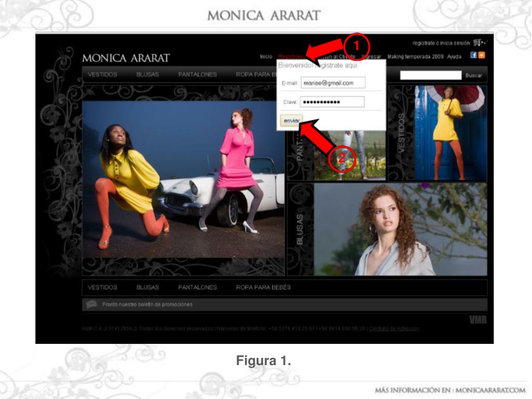Open the Contrato de Adhesión footer link
This screenshot has height=399, width=532.
pyautogui.click(x=394, y=328)
